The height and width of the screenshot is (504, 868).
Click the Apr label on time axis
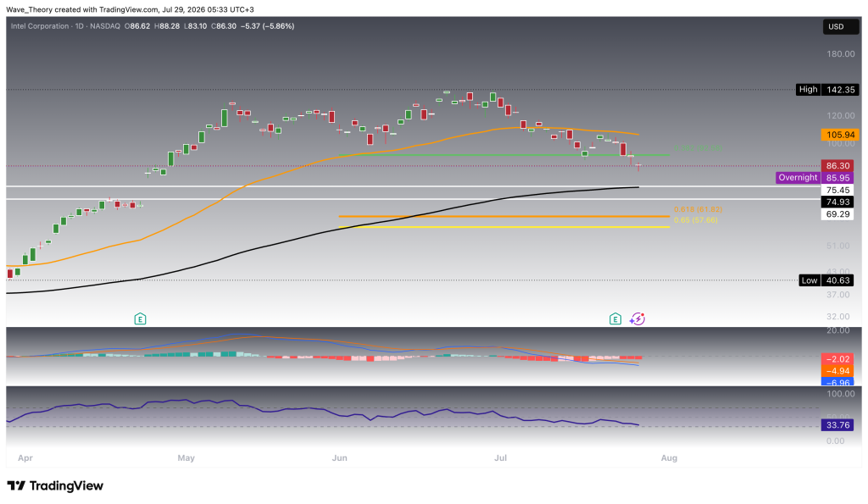click(x=25, y=457)
